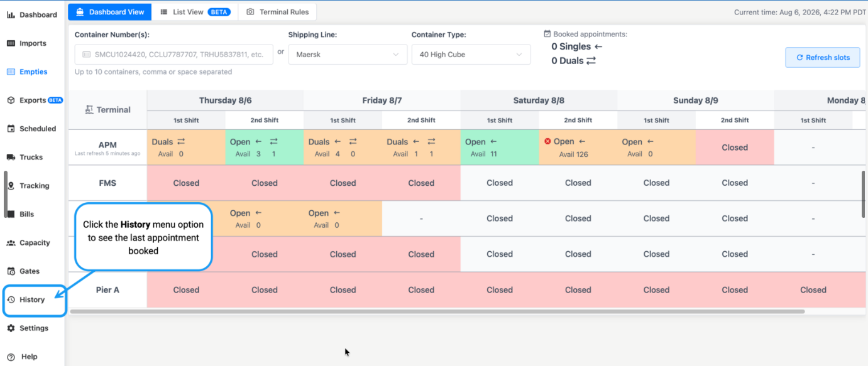Open the Exports box icon
This screenshot has height=366, width=868.
coord(11,100)
